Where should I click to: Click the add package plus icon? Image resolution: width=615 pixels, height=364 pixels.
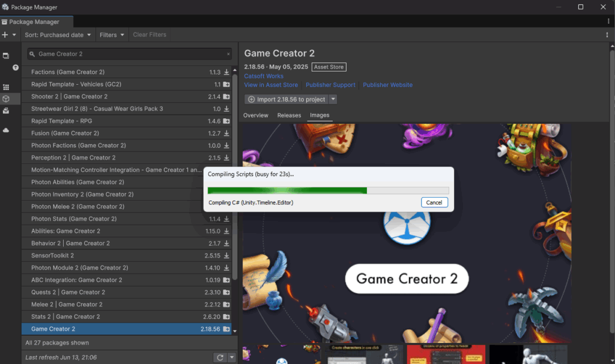[x=5, y=35]
